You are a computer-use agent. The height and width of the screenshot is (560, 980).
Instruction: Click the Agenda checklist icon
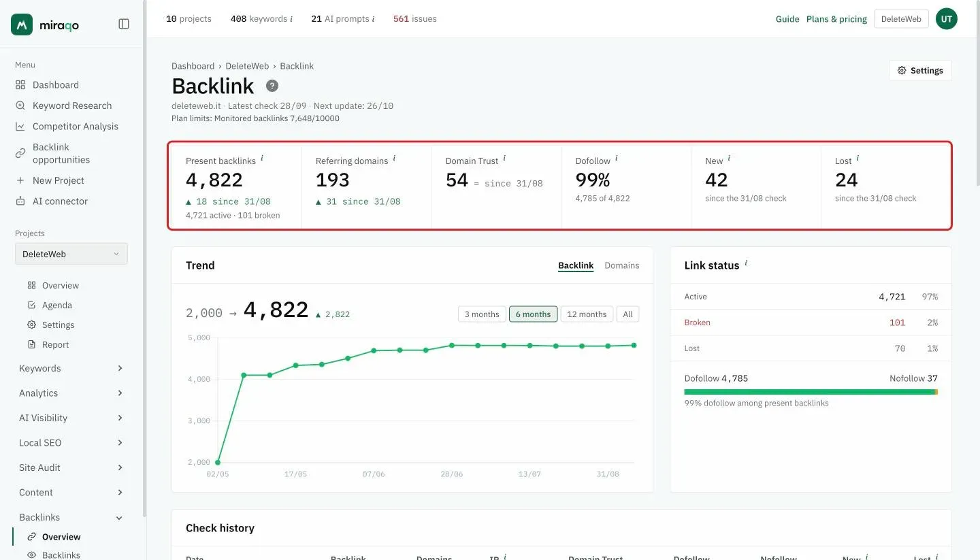[x=31, y=305]
